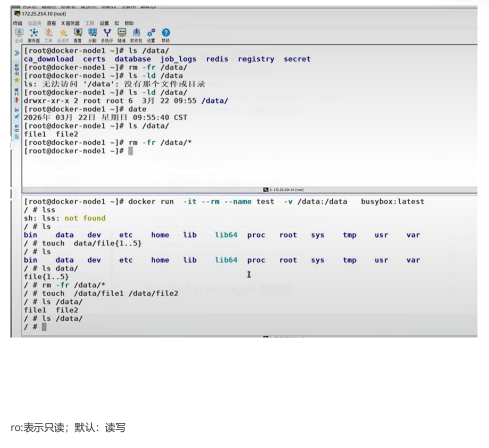Click the 会话 (Session) toolbar icon
Screen dimensions: 489x448
click(19, 35)
